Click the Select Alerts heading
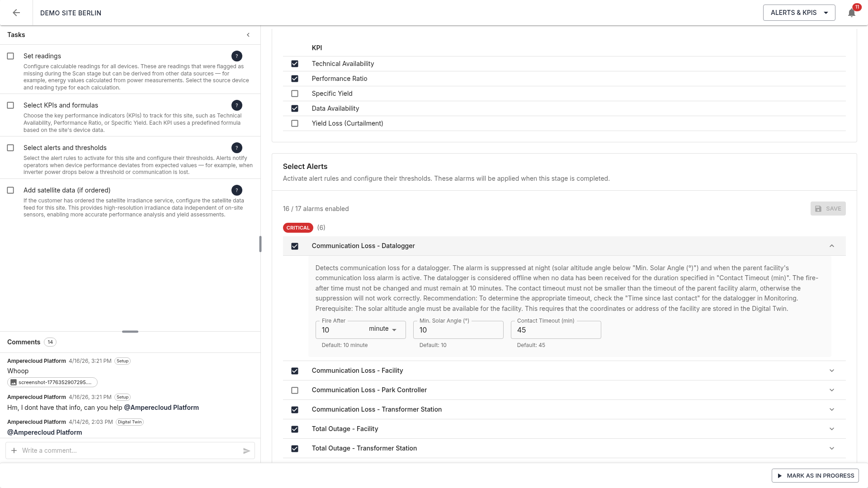Screen dimensions: 868x488 pyautogui.click(x=305, y=167)
